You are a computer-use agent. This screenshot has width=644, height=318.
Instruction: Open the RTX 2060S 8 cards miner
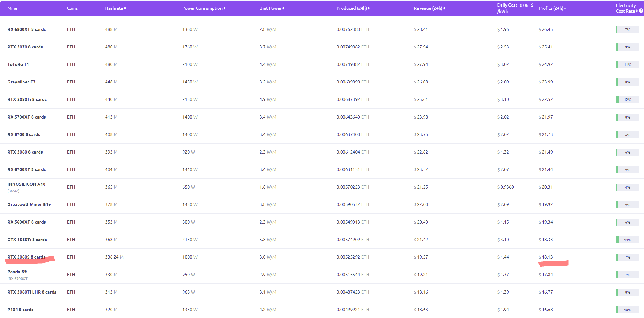(x=26, y=257)
